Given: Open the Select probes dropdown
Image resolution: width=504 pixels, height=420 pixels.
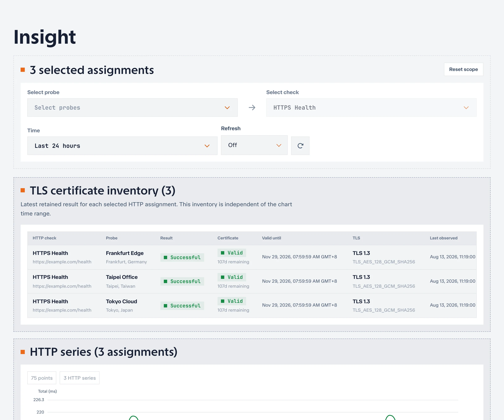Looking at the screenshot, I should pyautogui.click(x=132, y=108).
